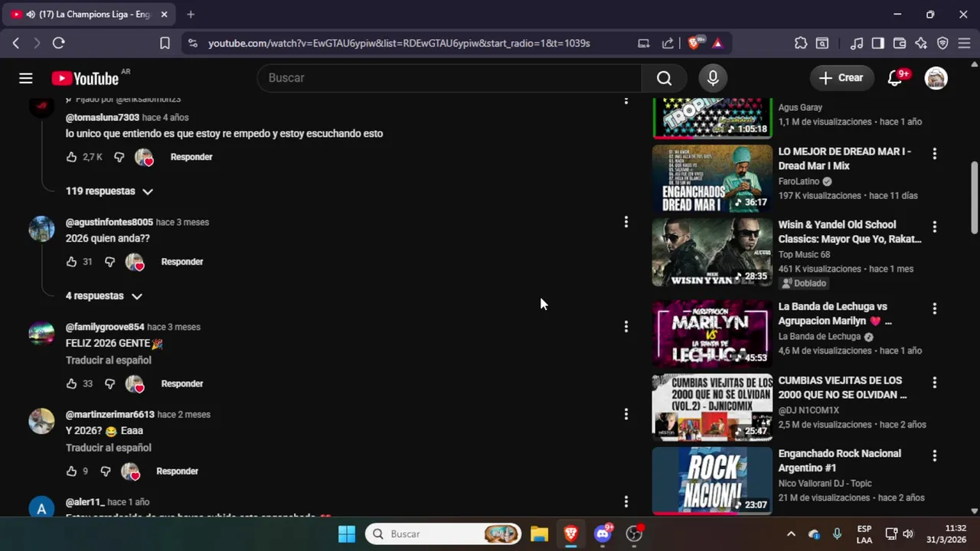Open Brave Leo AI sparkle icon
The height and width of the screenshot is (551, 980).
tap(921, 44)
